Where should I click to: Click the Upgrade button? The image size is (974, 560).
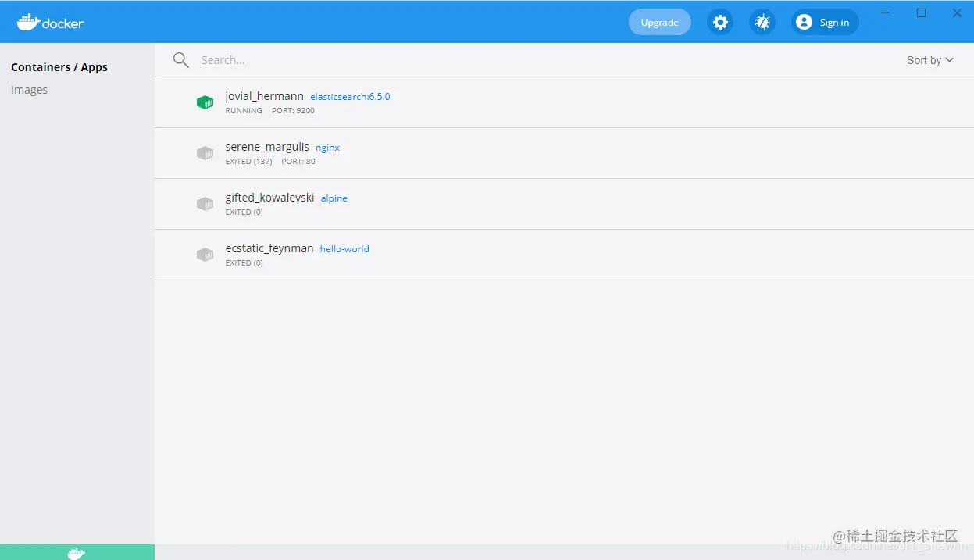point(660,22)
